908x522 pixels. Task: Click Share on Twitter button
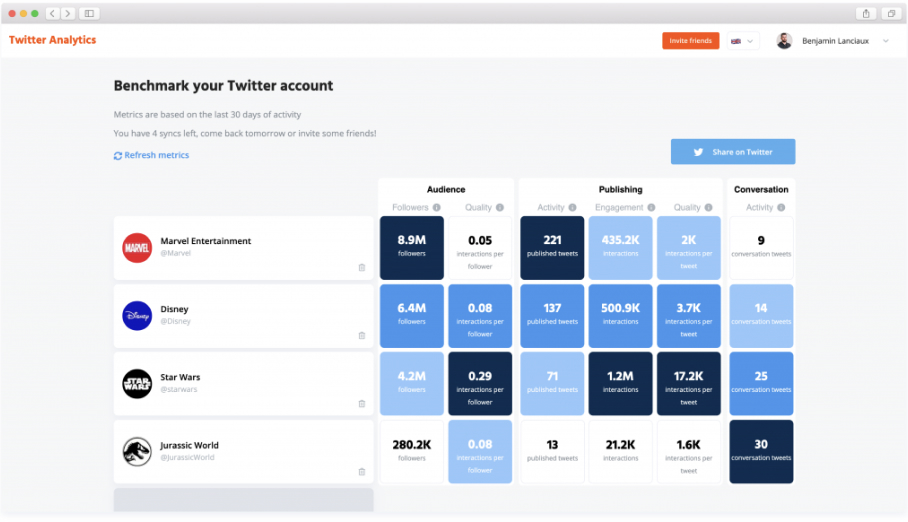pos(733,152)
